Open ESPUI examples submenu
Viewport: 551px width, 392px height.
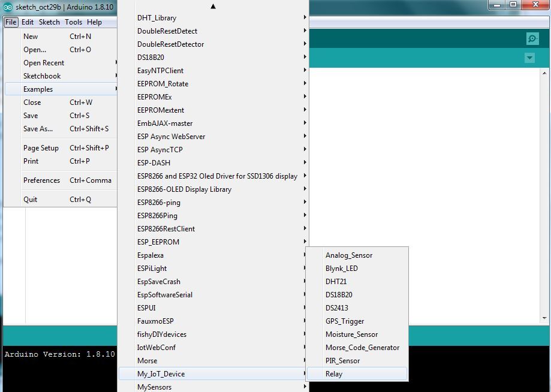(212, 307)
